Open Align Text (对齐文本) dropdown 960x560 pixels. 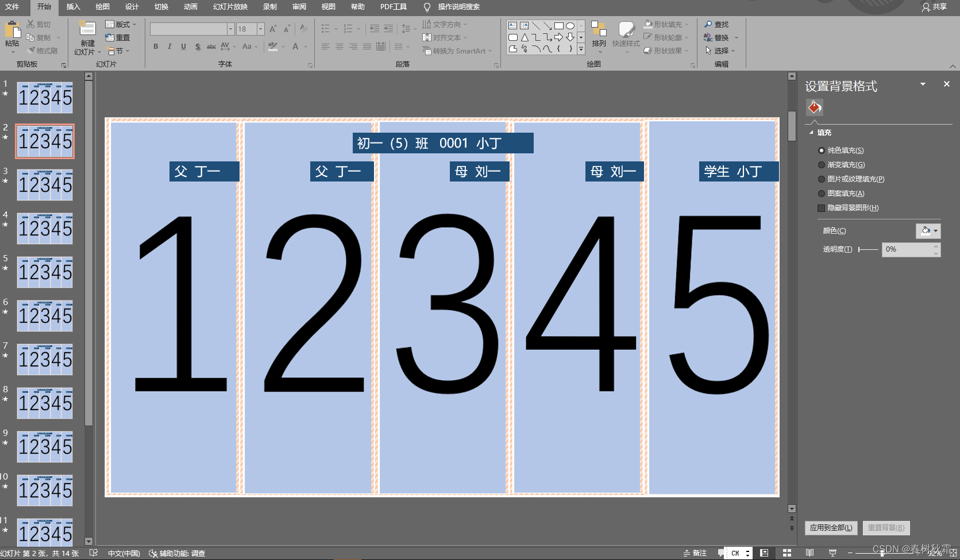click(x=445, y=37)
